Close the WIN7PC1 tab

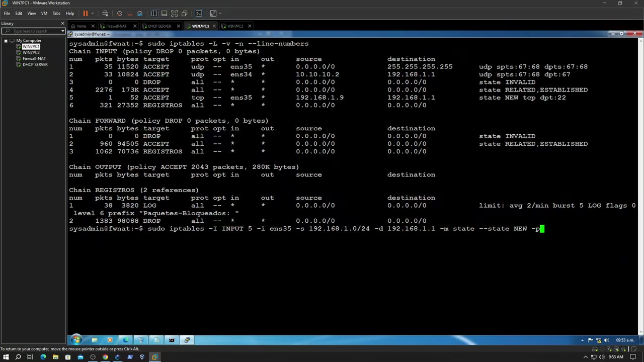(x=214, y=26)
